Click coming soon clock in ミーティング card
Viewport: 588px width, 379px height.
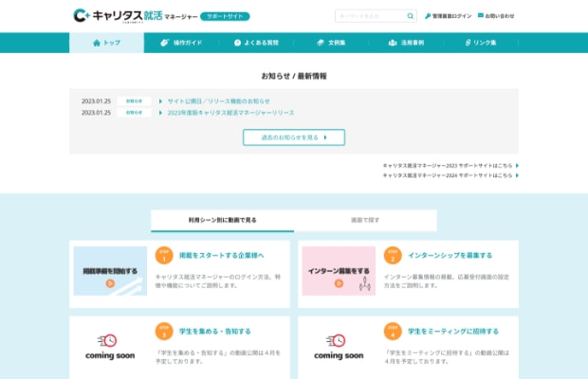336,341
